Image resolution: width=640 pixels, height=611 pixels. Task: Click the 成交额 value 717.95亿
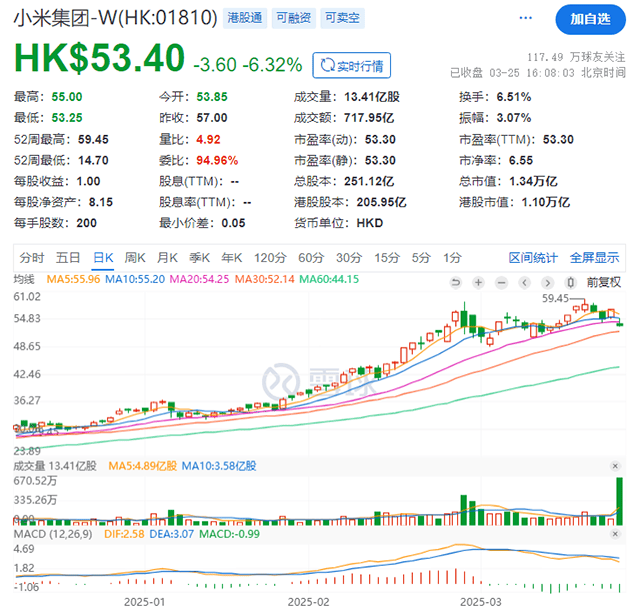(x=369, y=118)
